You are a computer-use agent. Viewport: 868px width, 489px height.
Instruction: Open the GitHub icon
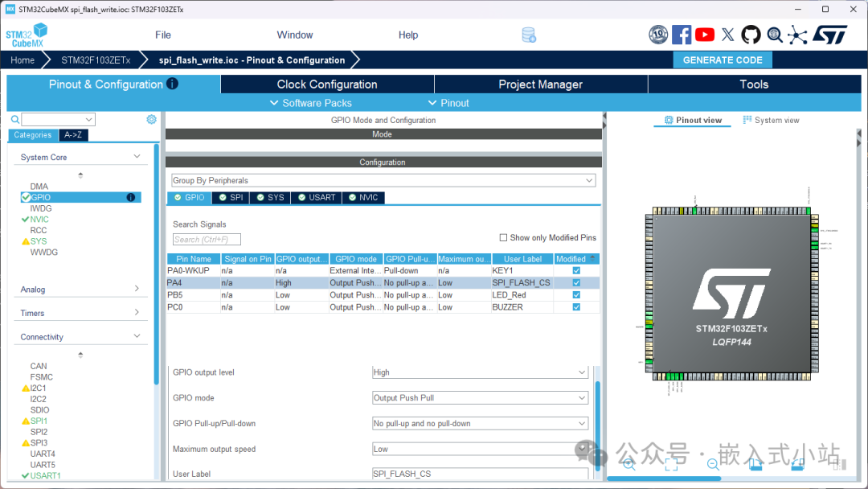751,35
